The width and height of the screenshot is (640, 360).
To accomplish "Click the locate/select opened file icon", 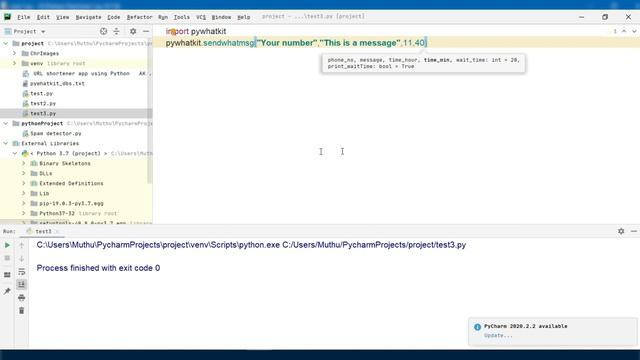I will pyautogui.click(x=104, y=31).
